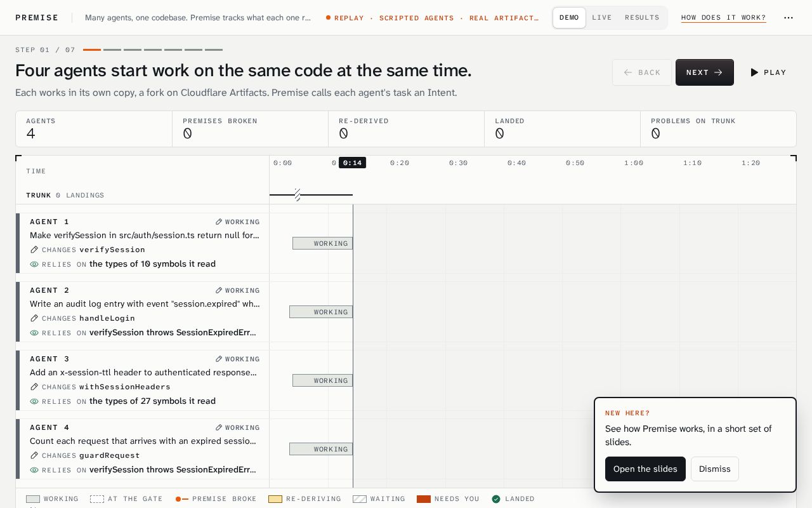Open the How Does It Work link
Image resolution: width=812 pixels, height=508 pixels.
pyautogui.click(x=724, y=18)
